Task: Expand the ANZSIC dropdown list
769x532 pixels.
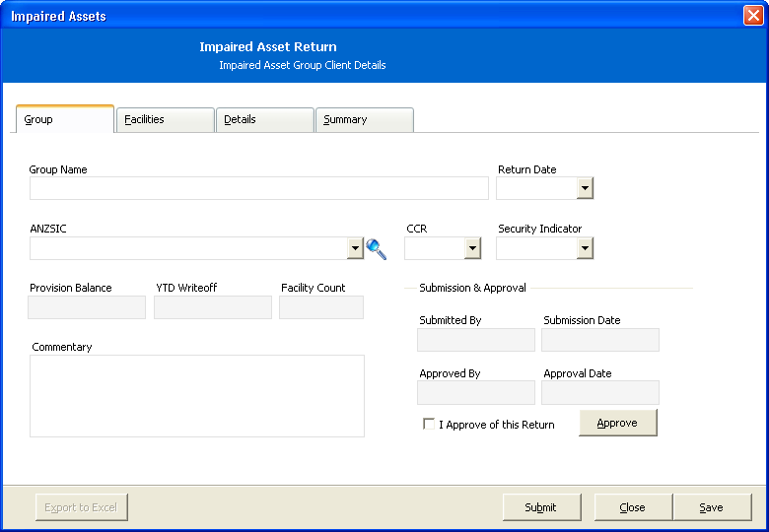Action: tap(355, 248)
